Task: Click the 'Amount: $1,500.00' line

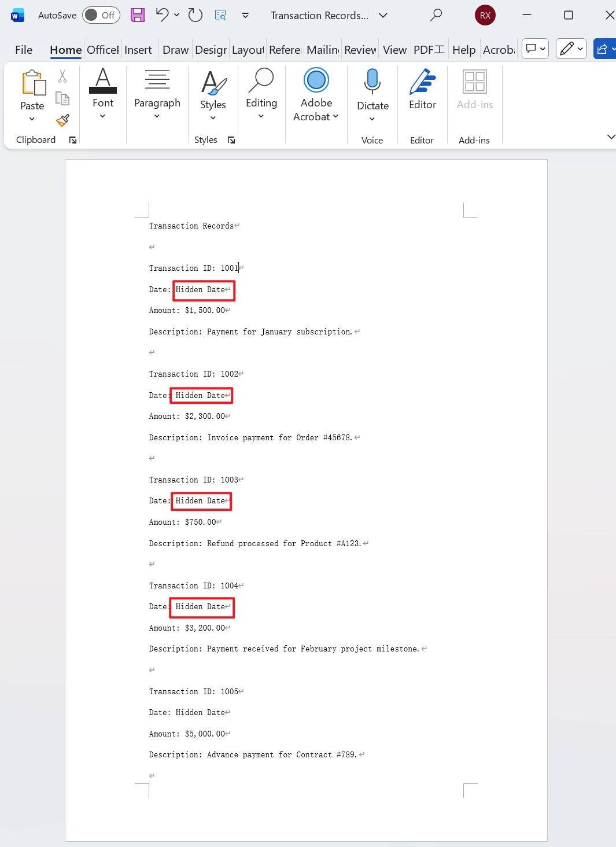Action: coord(187,310)
